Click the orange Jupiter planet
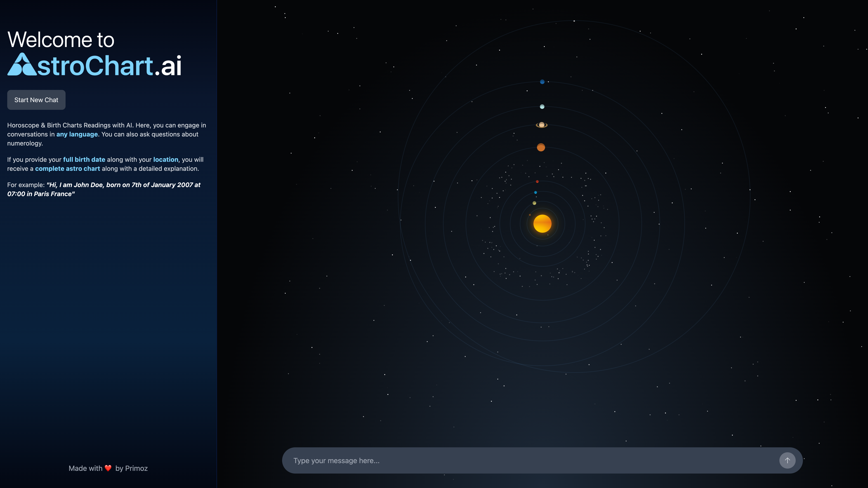The height and width of the screenshot is (488, 868). coord(541,147)
